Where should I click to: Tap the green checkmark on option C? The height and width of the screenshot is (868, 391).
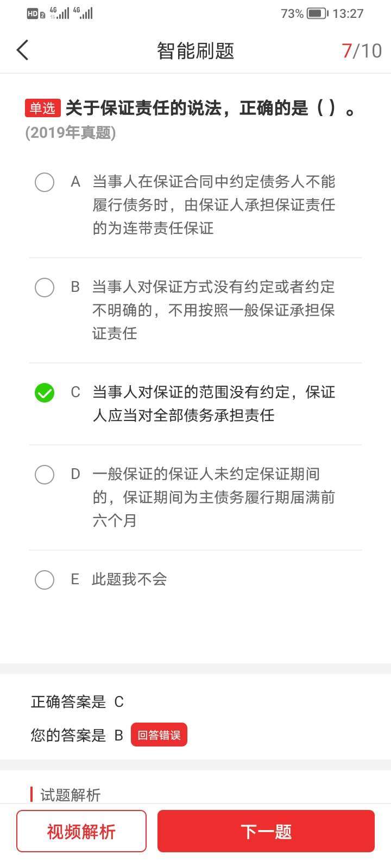[45, 393]
